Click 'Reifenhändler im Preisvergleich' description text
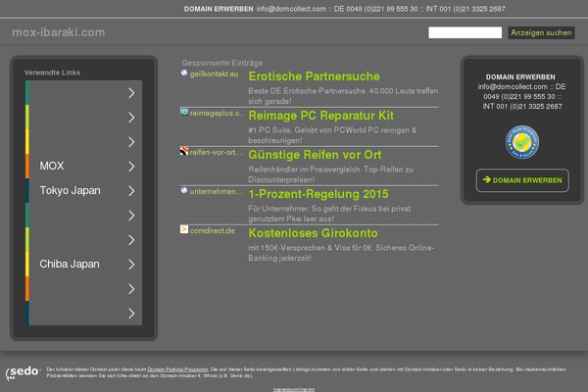The image size is (588, 392). tap(331, 174)
